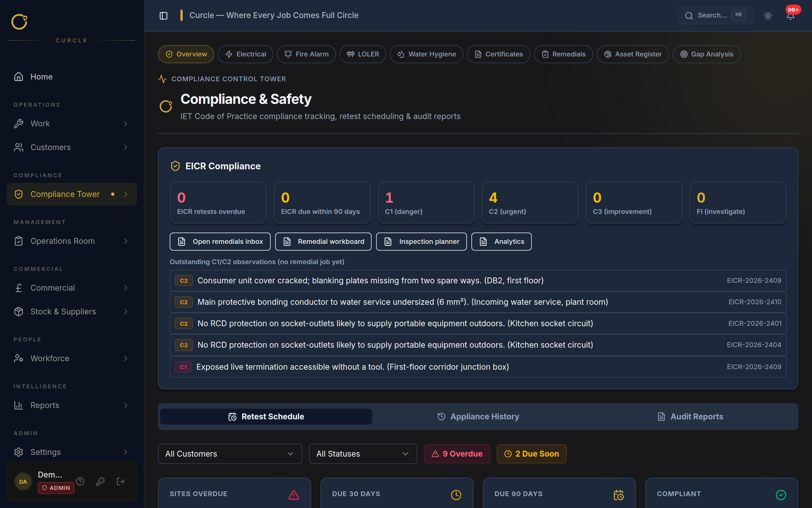This screenshot has width=812, height=508.
Task: Click the key icon in user panel
Action: 100,481
